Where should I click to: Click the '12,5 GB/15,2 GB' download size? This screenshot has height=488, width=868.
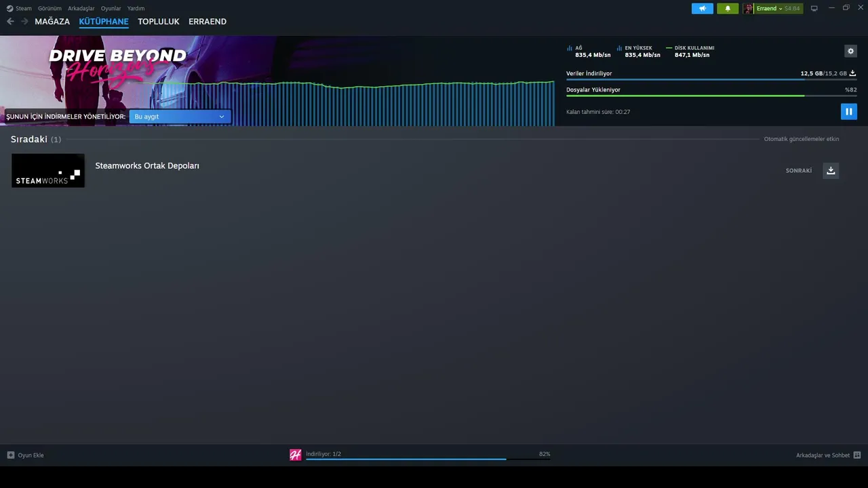point(823,73)
